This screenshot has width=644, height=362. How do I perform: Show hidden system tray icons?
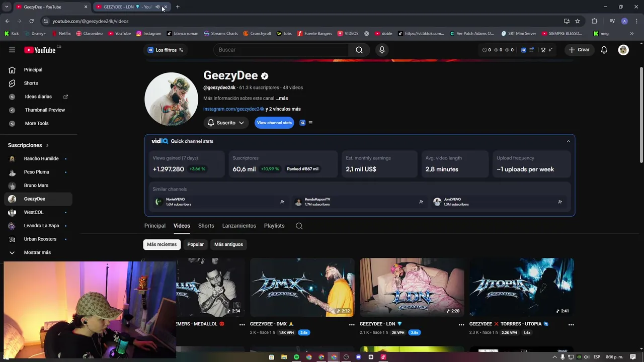point(555,357)
